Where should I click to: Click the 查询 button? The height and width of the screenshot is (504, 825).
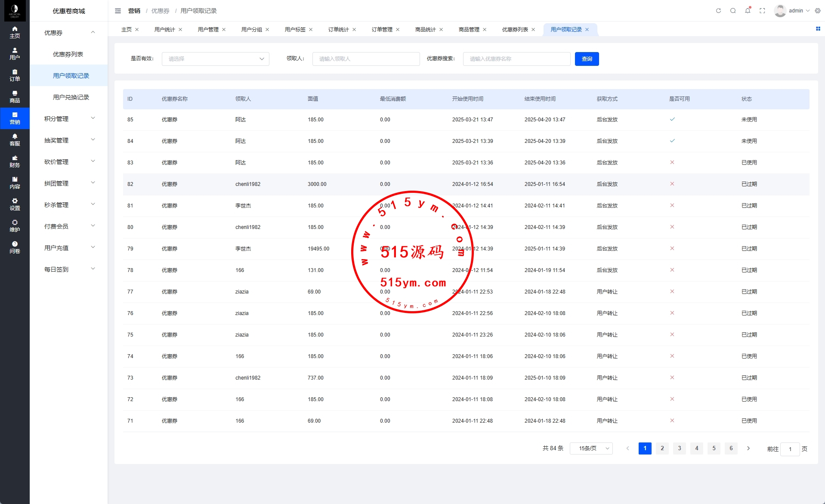point(587,59)
